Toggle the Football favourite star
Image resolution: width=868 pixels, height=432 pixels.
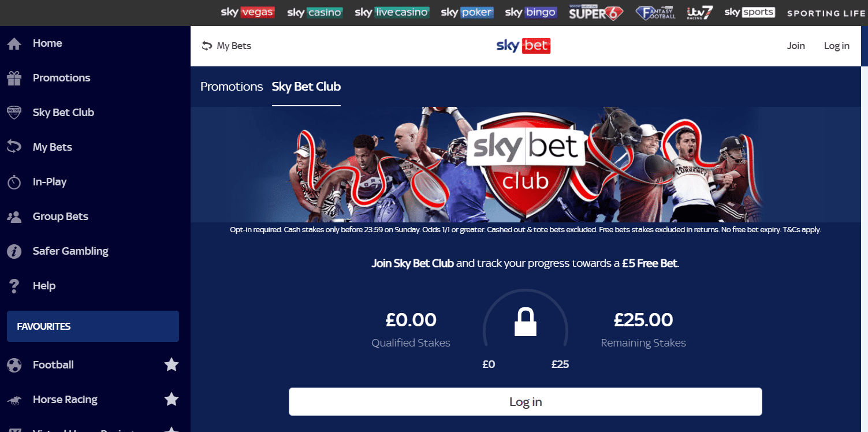coord(171,364)
